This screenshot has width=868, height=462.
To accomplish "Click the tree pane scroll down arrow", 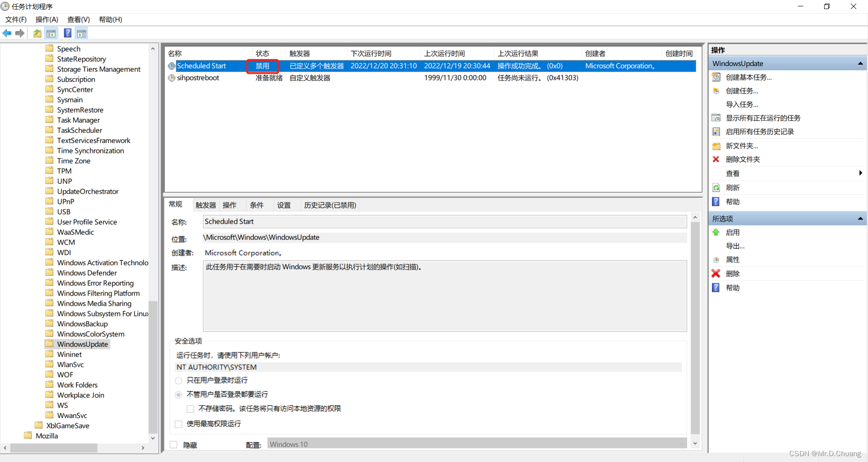I will click(x=153, y=438).
